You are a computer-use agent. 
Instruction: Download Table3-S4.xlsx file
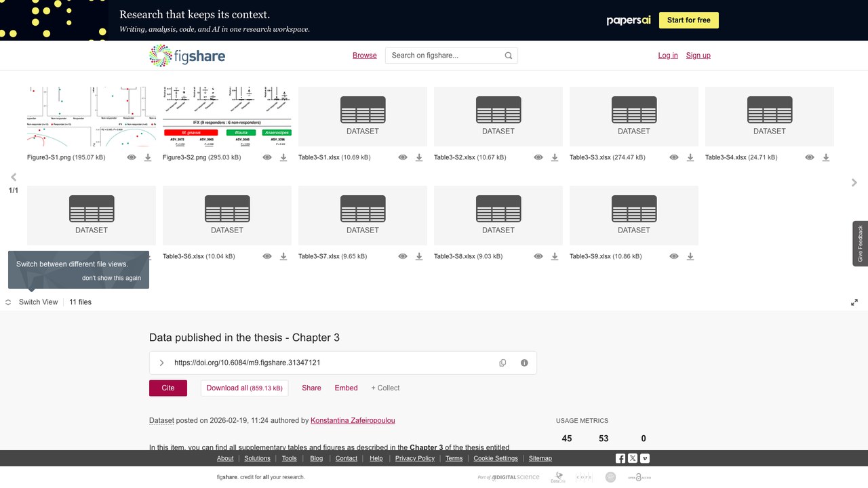[826, 157]
